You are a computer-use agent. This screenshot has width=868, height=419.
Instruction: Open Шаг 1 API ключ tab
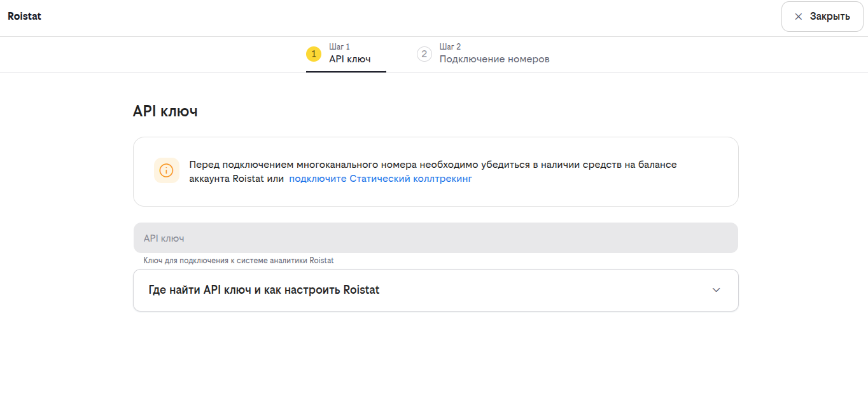346,54
